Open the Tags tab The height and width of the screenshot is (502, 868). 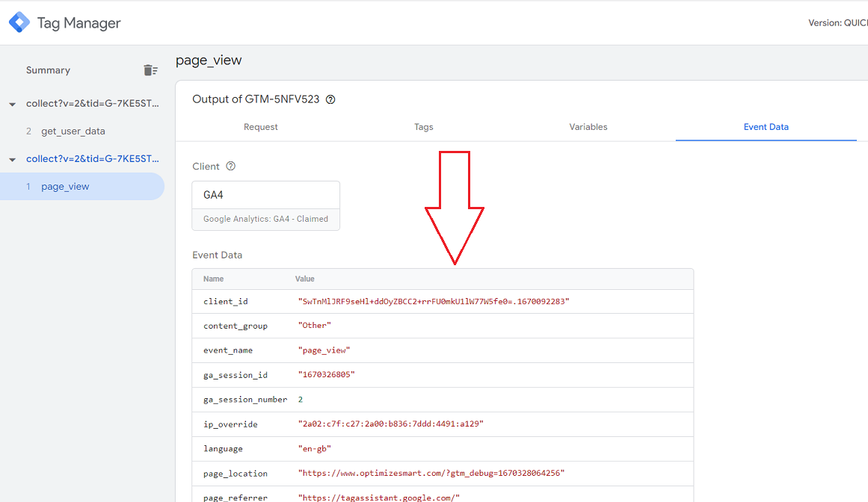tap(423, 127)
